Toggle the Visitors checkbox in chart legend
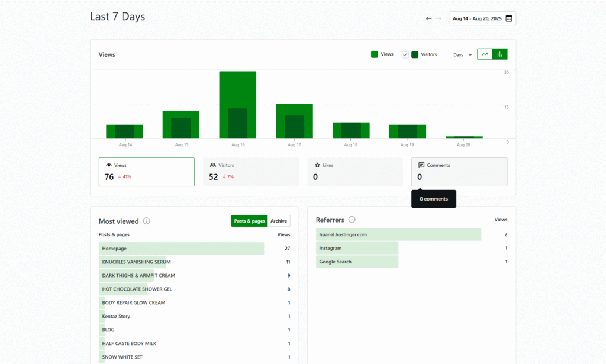 tap(405, 54)
